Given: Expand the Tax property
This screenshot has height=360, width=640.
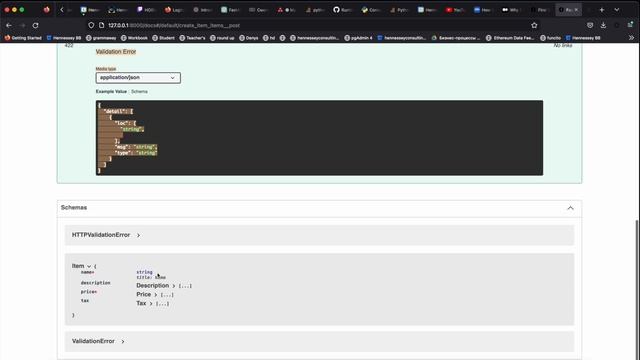Looking at the screenshot, I should [x=144, y=303].
